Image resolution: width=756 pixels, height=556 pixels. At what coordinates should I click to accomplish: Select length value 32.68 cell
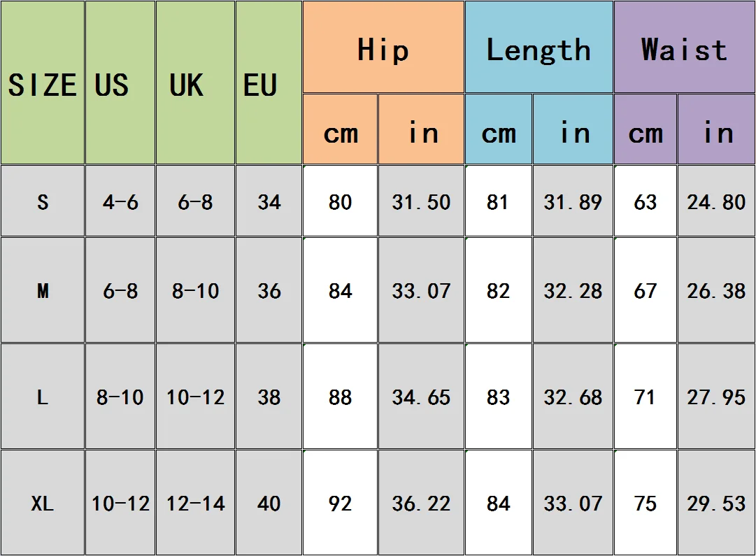click(x=573, y=396)
